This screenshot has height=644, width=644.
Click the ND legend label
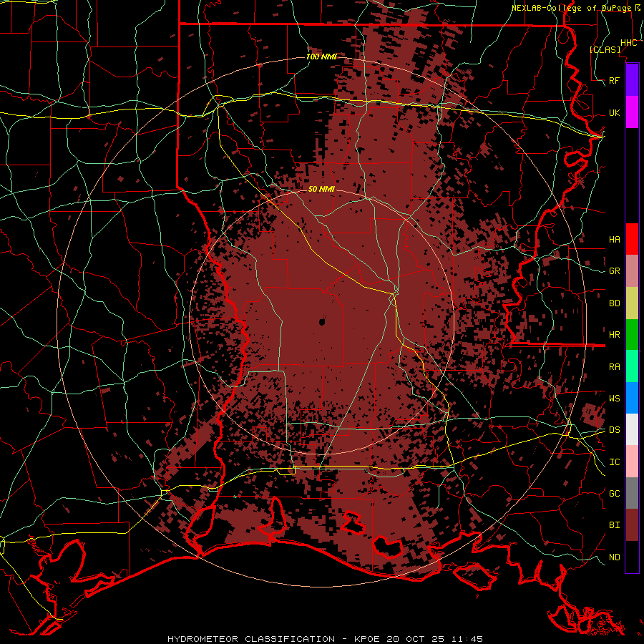pos(614,557)
